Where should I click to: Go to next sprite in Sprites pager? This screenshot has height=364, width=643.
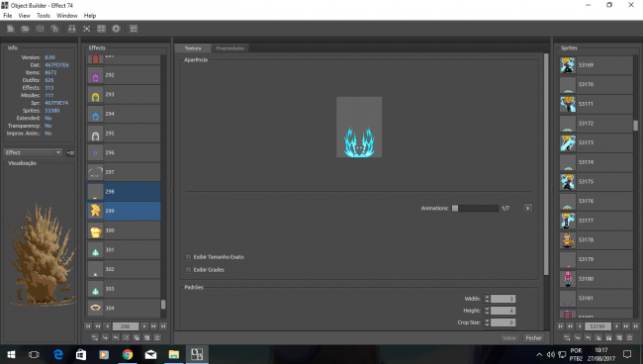coord(616,326)
